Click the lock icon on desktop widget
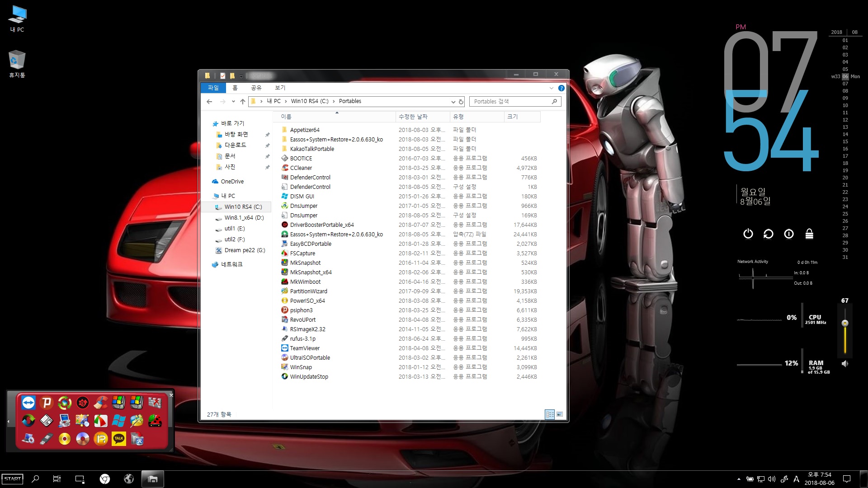868x488 pixels. coord(809,234)
